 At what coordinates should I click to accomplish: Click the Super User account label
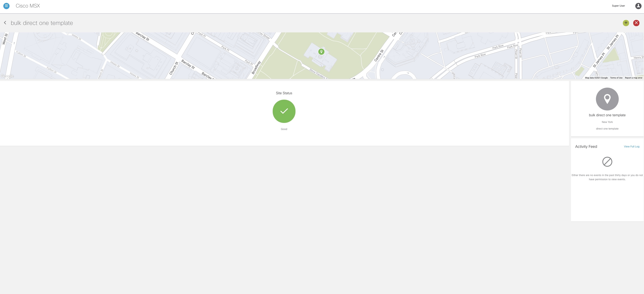pyautogui.click(x=618, y=6)
